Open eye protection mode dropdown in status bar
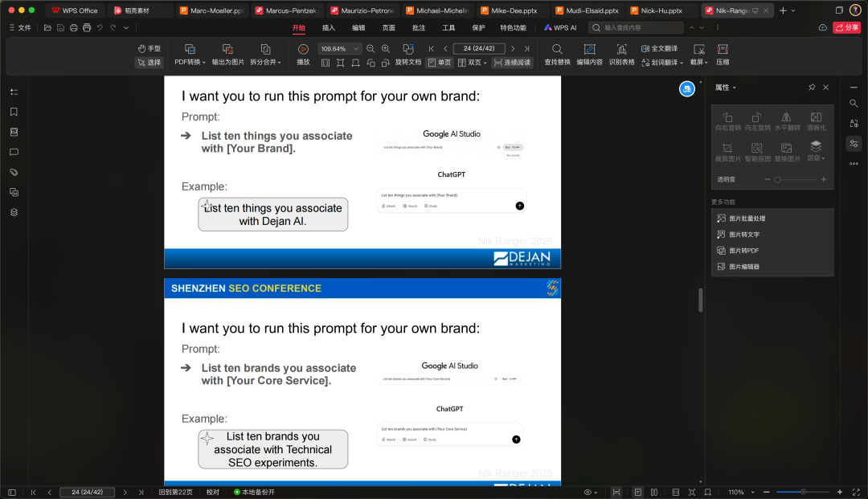This screenshot has width=868, height=499. click(x=591, y=493)
